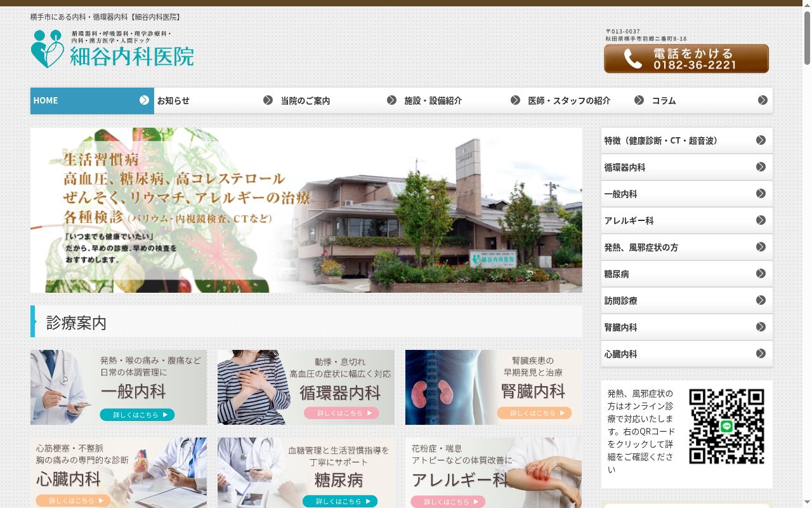812x508 pixels.
Task: Click arrow icon beside 医師・スタッフの紹介
Action: 639,100
